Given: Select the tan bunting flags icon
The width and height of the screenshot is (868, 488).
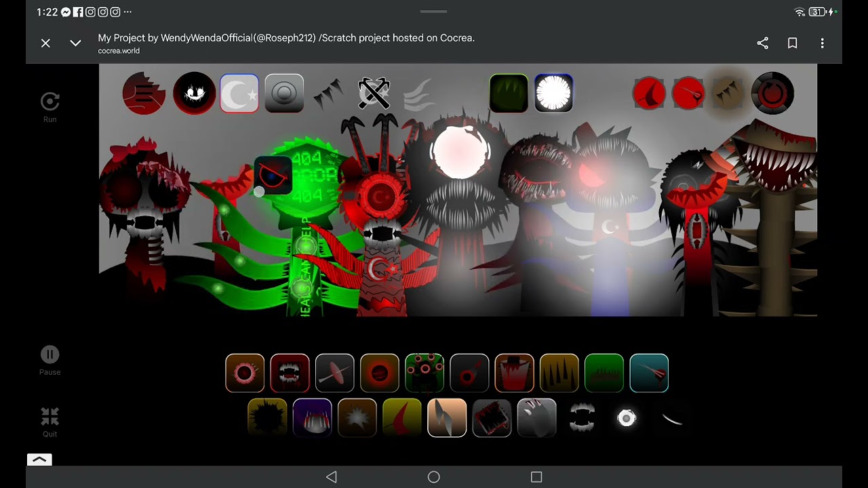Looking at the screenshot, I should pos(728,94).
